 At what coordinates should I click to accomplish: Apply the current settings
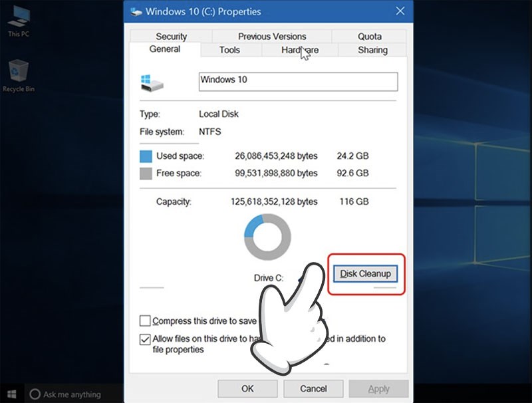pyautogui.click(x=378, y=388)
